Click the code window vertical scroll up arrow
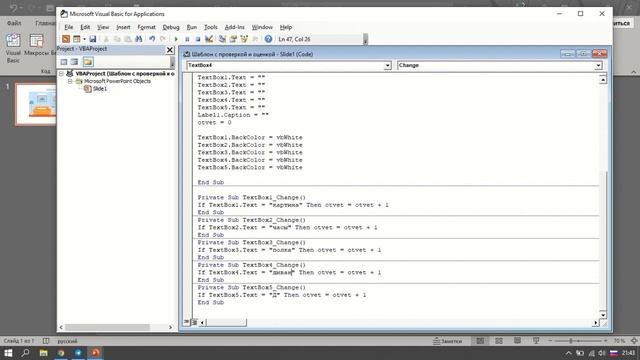 pyautogui.click(x=603, y=80)
